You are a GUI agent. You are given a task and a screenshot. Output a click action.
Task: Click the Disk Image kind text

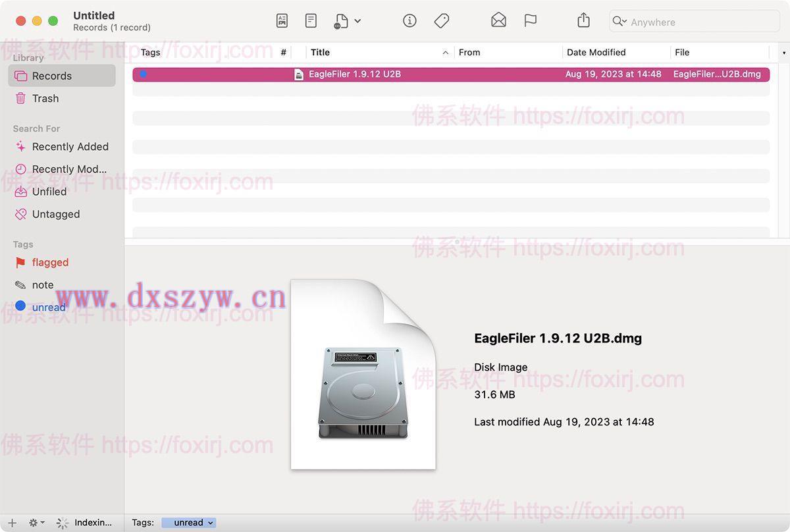501,367
